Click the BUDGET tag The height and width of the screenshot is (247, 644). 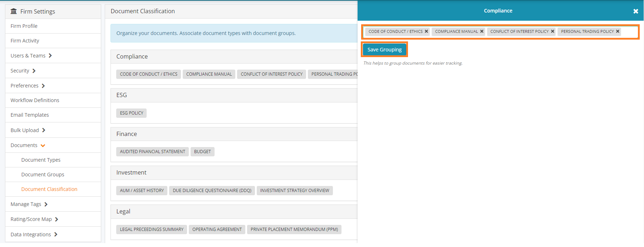202,152
